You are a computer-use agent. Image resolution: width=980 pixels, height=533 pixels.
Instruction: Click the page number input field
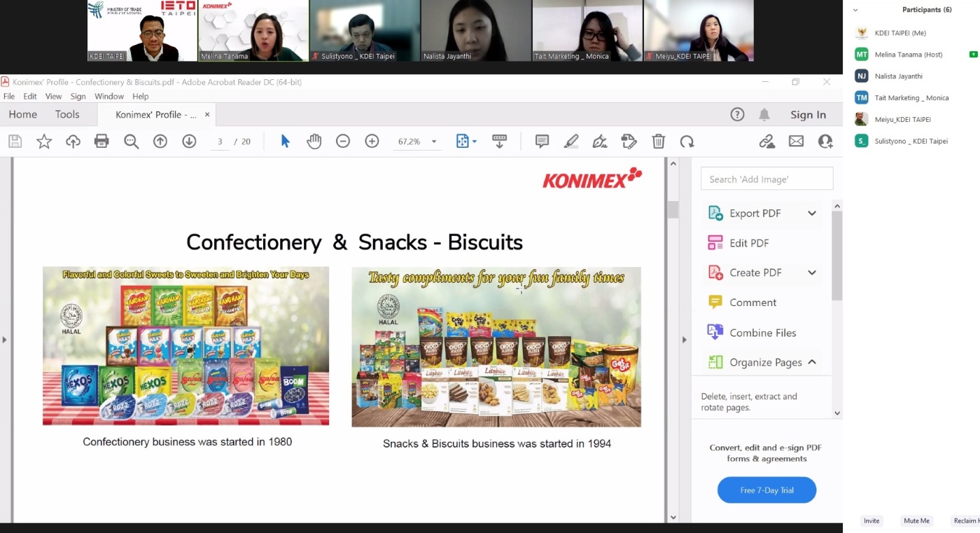point(220,141)
